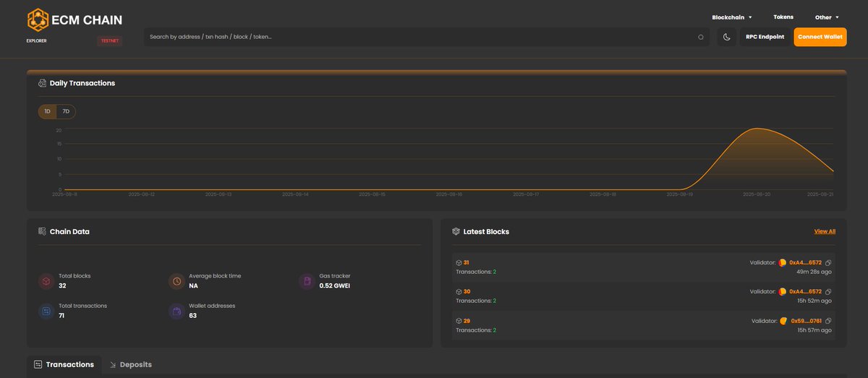Image resolution: width=868 pixels, height=378 pixels.
Task: Click the ECM Chain hexagon logo
Action: tap(38, 20)
